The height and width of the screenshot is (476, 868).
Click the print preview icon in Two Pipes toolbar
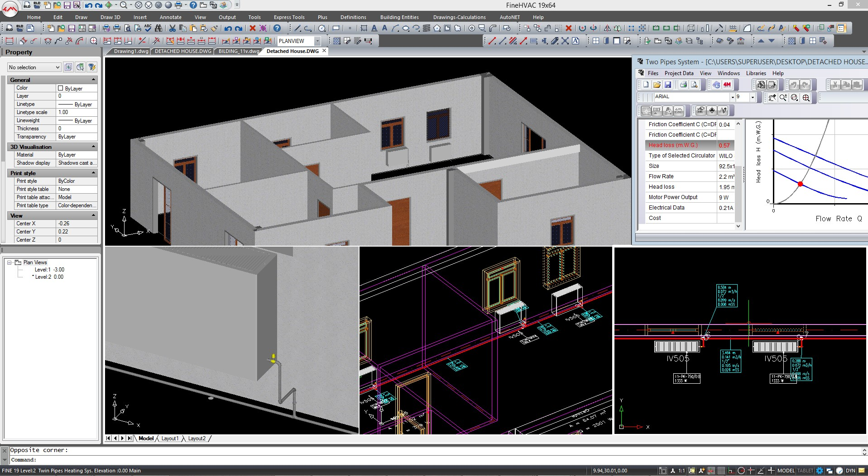coord(694,85)
